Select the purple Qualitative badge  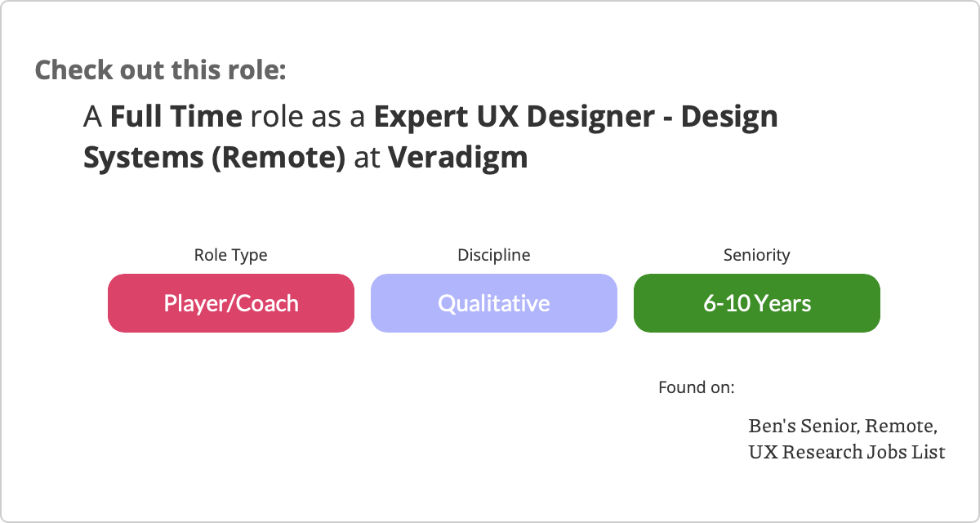point(494,303)
